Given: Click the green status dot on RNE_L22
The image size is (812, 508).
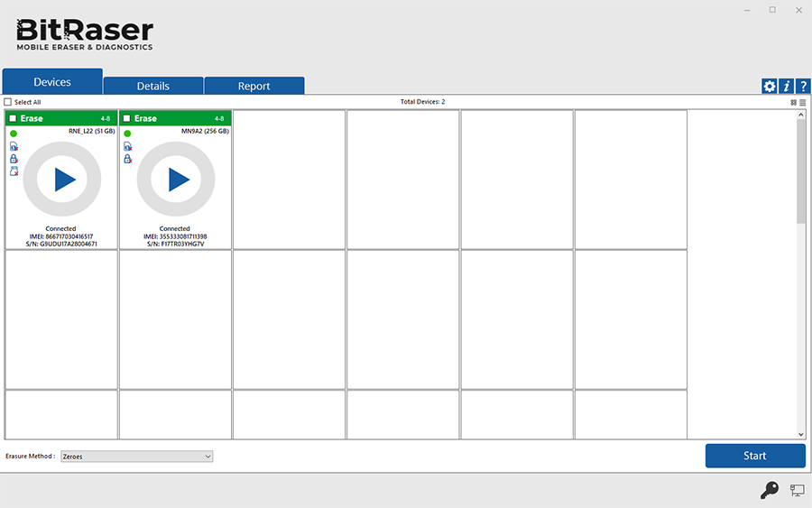Looking at the screenshot, I should [14, 134].
